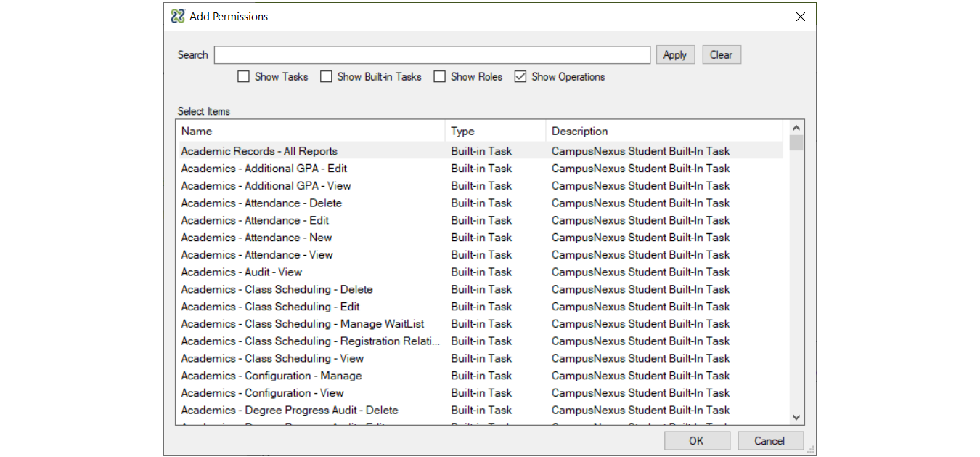Click the list scrollbar up arrow

coord(796,127)
